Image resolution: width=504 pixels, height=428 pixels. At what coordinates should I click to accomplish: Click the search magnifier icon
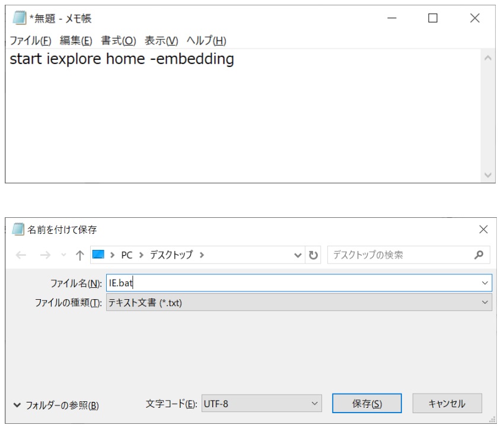click(x=479, y=255)
